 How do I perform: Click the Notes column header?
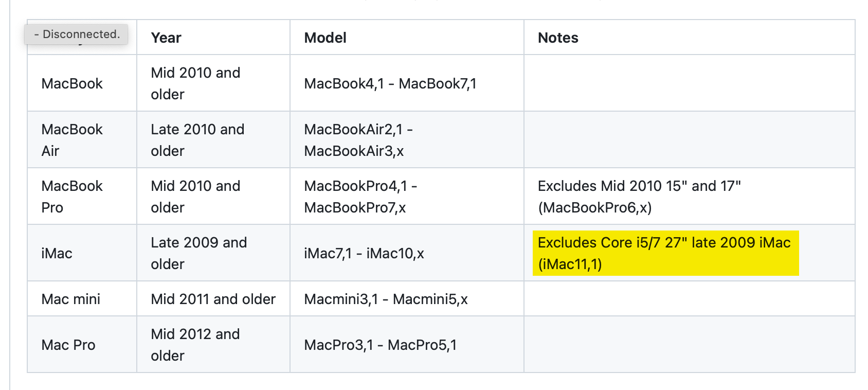[558, 38]
